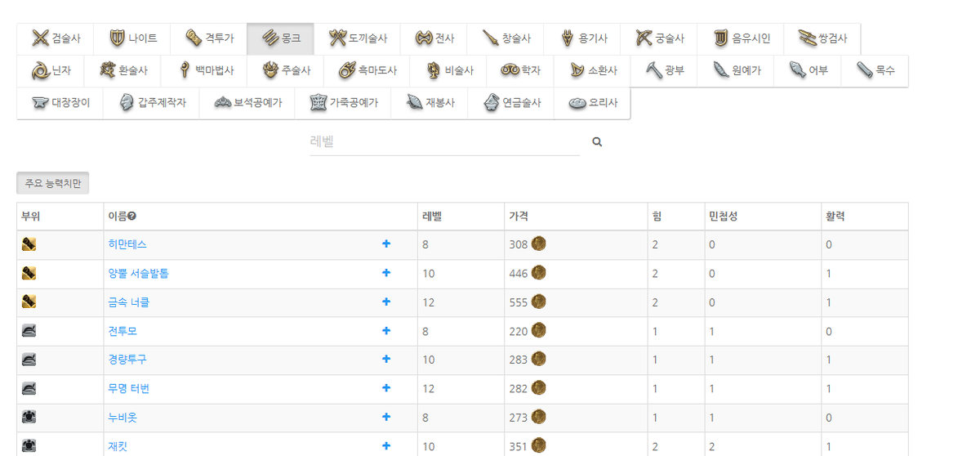Click the gil coin icon beside 308
This screenshot has height=456, width=980.
pos(538,243)
